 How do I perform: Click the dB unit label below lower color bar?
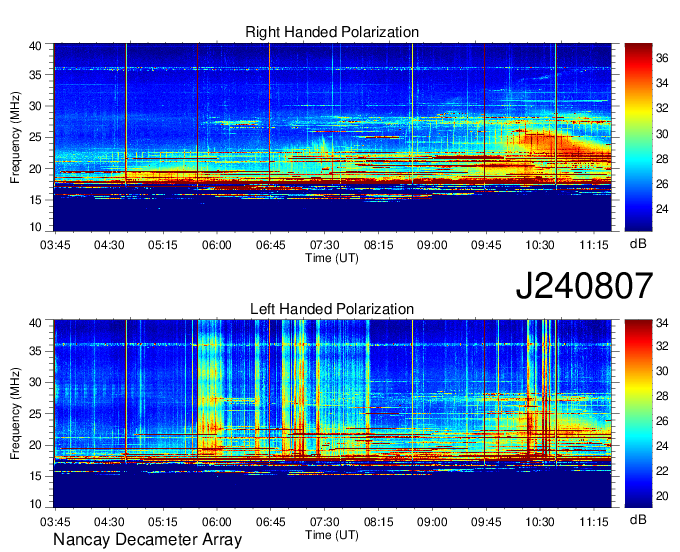coord(638,519)
